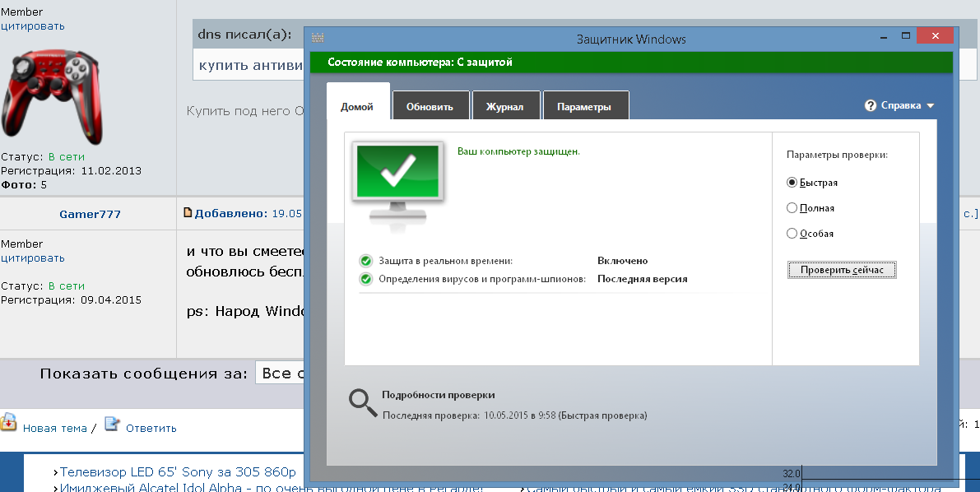
Task: Click цитировать link under Gamer777
Action: (32, 258)
